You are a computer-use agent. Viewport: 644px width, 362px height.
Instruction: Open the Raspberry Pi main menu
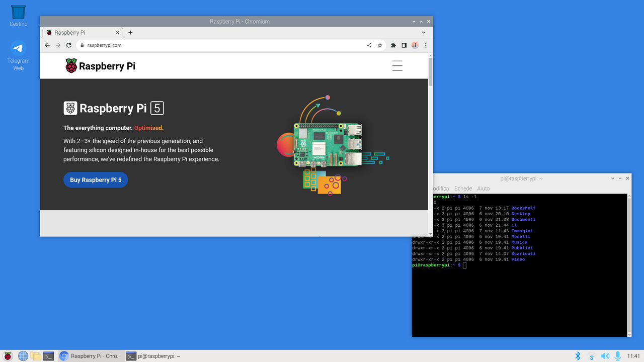click(x=8, y=356)
